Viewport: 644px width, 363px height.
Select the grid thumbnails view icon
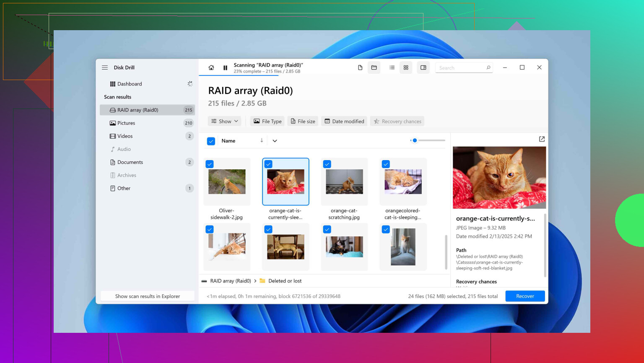click(x=406, y=67)
